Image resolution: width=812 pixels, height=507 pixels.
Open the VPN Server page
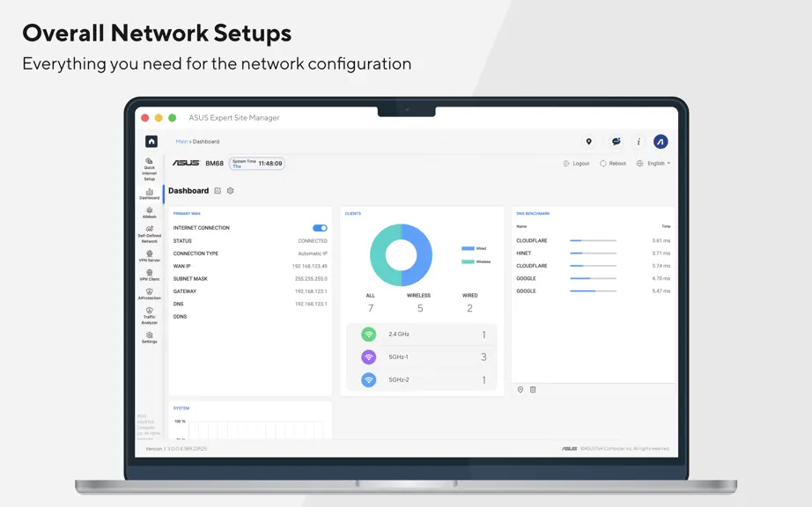tap(149, 257)
